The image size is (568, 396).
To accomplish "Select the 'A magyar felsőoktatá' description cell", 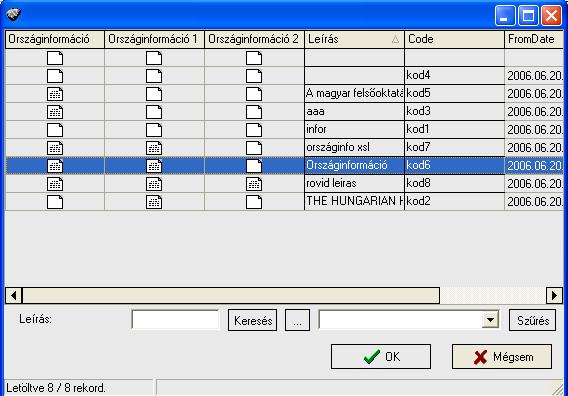I will click(x=354, y=94).
